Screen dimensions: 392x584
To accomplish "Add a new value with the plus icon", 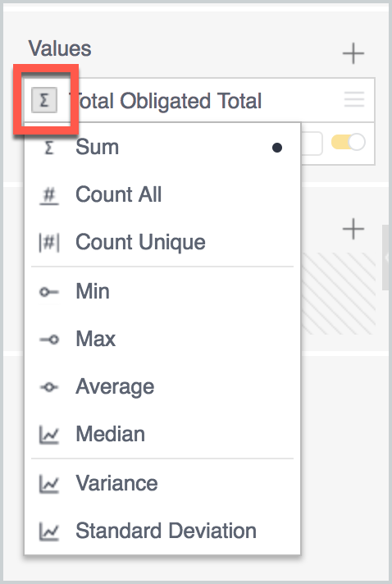I will (353, 53).
